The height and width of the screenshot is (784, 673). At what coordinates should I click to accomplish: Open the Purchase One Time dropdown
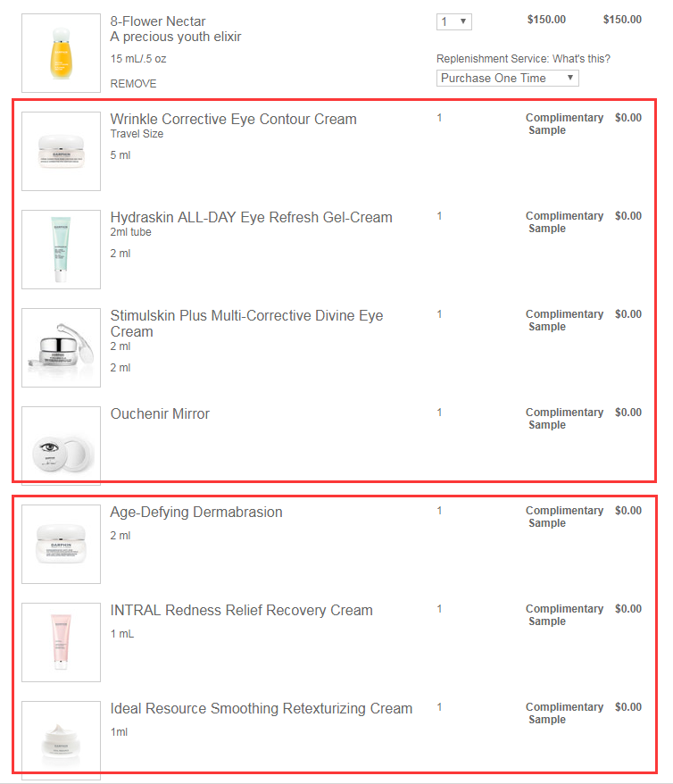click(x=508, y=78)
